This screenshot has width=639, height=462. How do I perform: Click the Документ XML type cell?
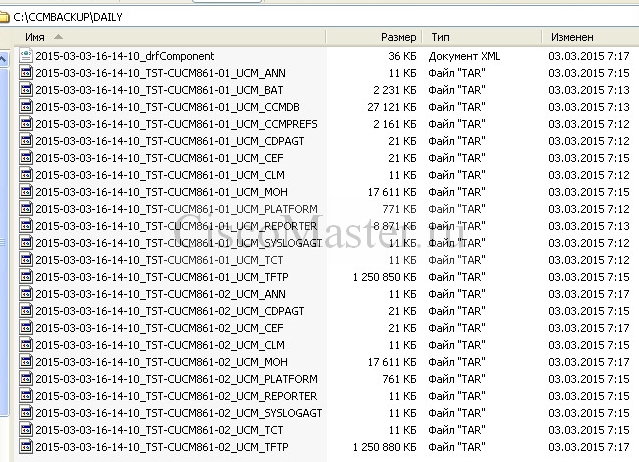point(464,56)
